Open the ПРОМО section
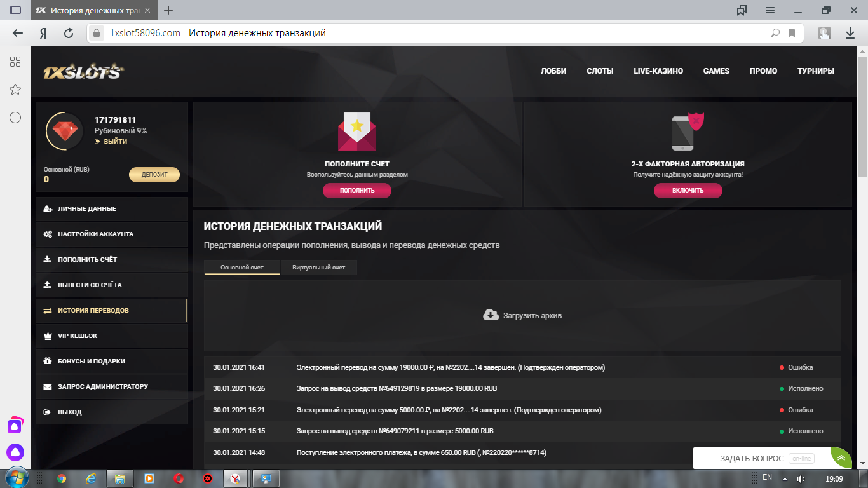Screen dimensions: 868x488 [763, 71]
